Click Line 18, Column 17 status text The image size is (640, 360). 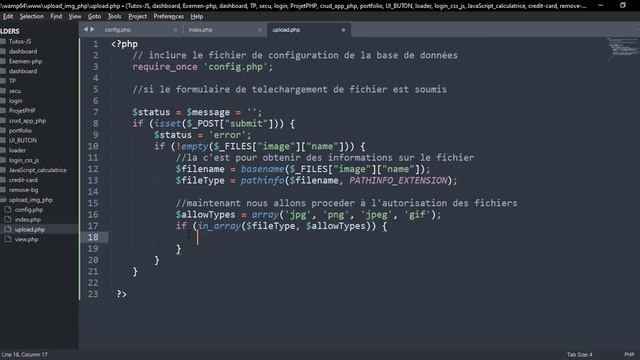pyautogui.click(x=24, y=355)
